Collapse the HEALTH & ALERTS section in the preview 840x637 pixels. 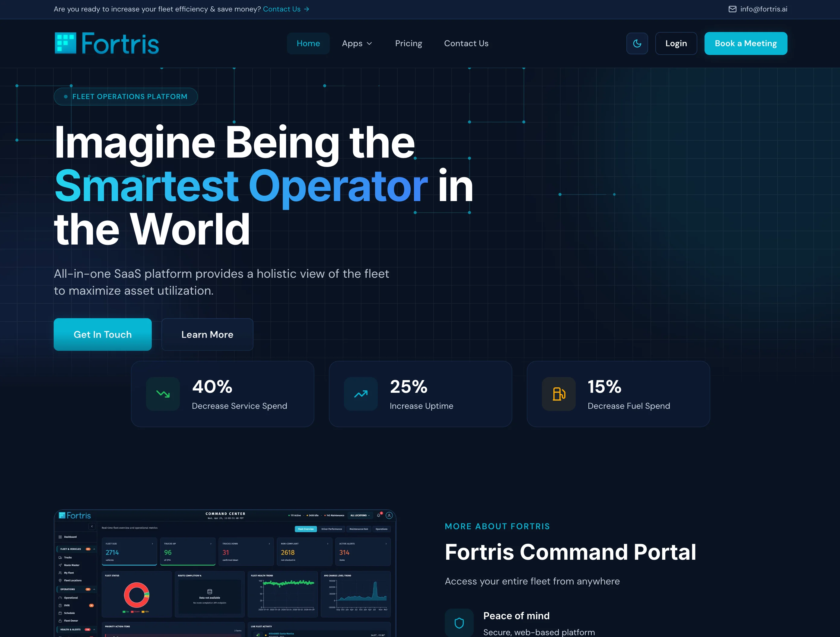click(94, 629)
